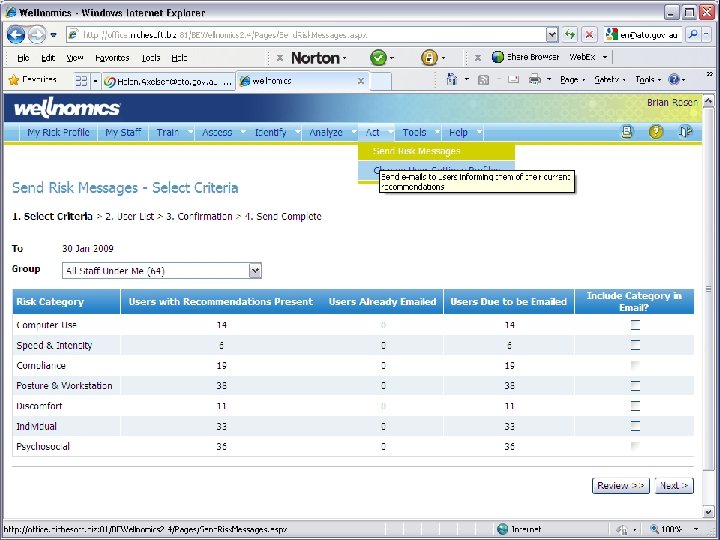Screen dimensions: 720x540
Task: Click the Print icon
Action: coord(534,79)
